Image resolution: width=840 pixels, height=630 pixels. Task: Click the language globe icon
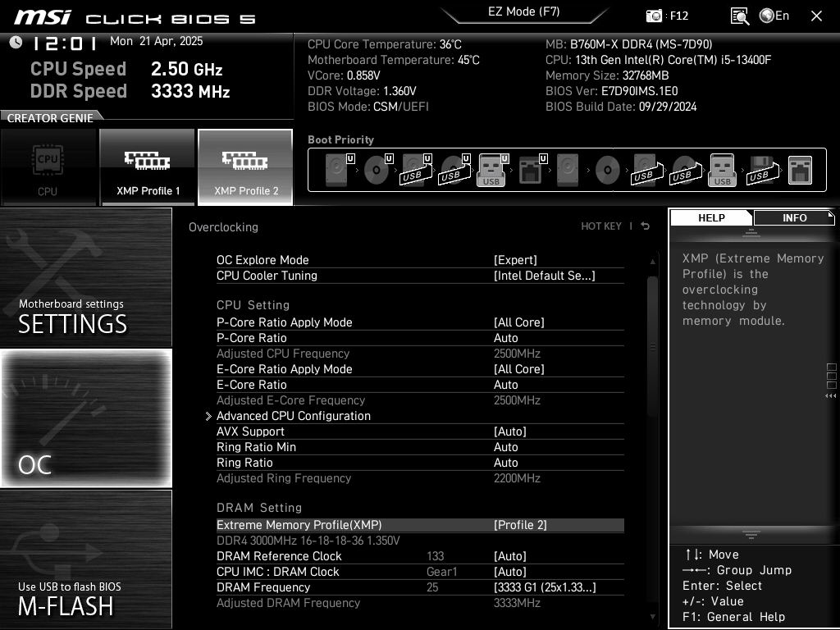[x=766, y=16]
